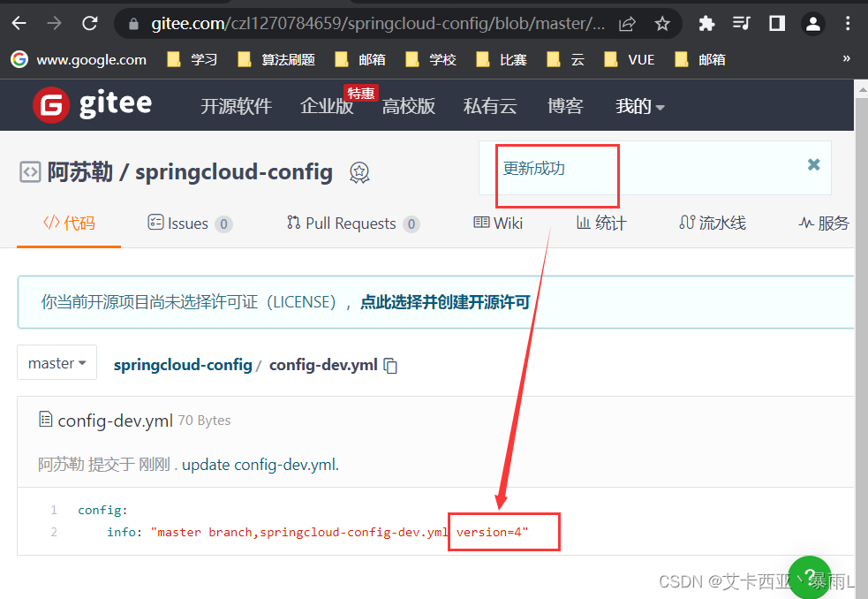Screen dimensions: 868x599
Task: Open the extensions puzzle icon
Action: pos(706,23)
